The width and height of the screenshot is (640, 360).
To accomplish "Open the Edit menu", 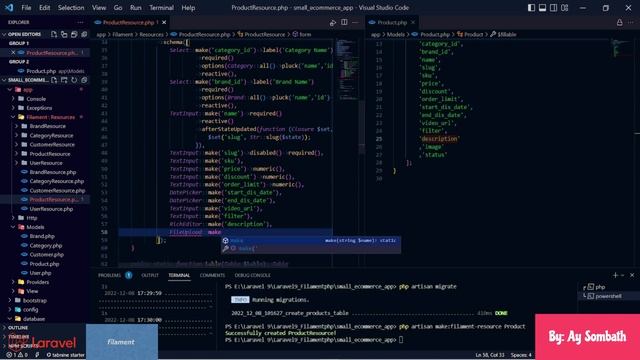I will pyautogui.click(x=44, y=8).
